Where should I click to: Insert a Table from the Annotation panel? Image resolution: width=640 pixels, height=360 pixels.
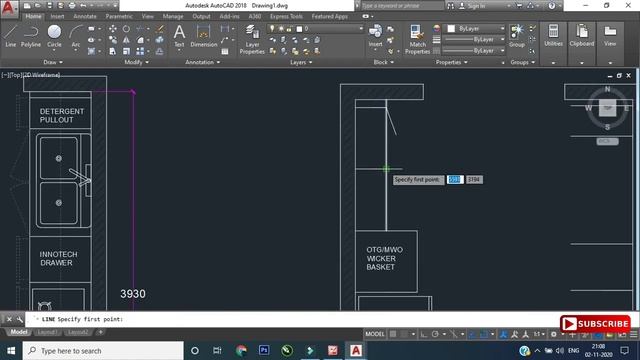click(x=225, y=51)
